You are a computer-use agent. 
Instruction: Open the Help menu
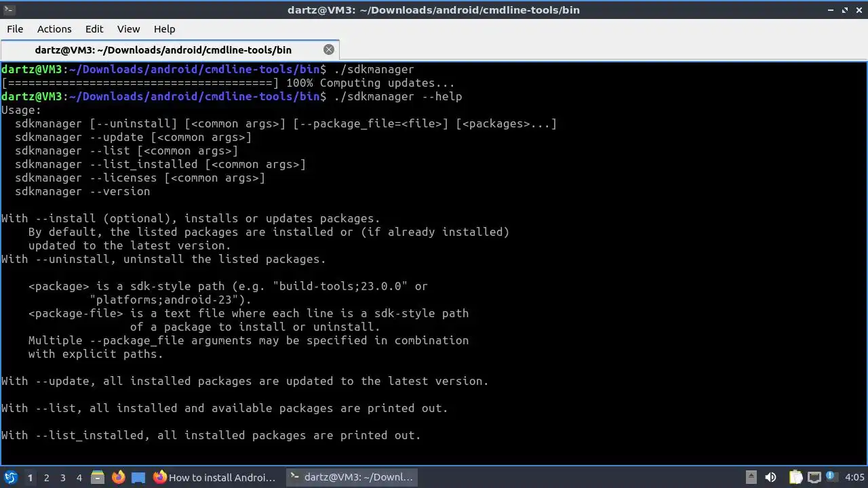164,29
